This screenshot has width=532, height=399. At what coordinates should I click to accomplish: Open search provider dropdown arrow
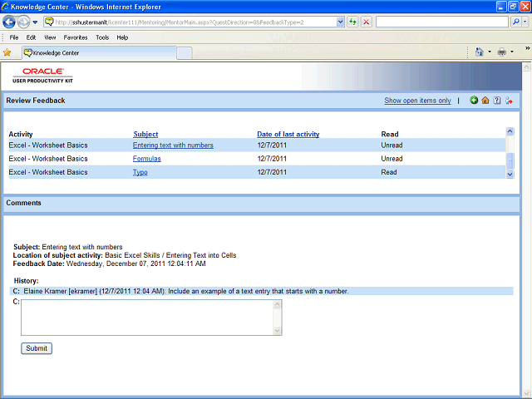coord(525,22)
